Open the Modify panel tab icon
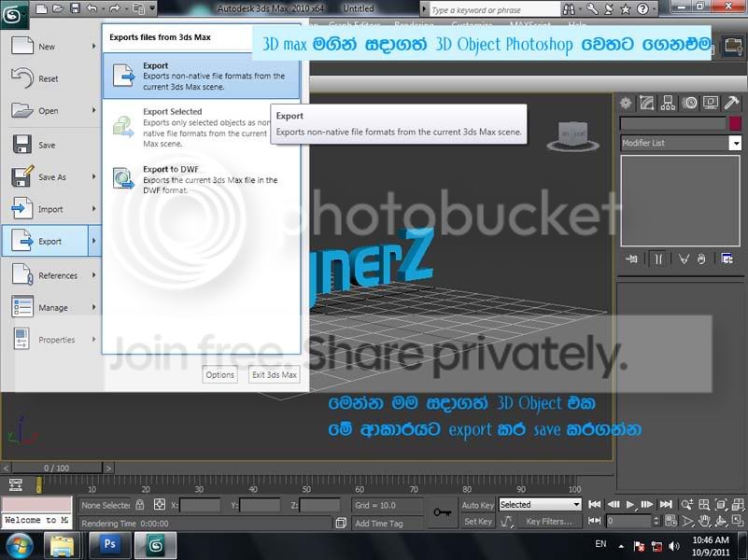The width and height of the screenshot is (748, 560). pyautogui.click(x=647, y=103)
